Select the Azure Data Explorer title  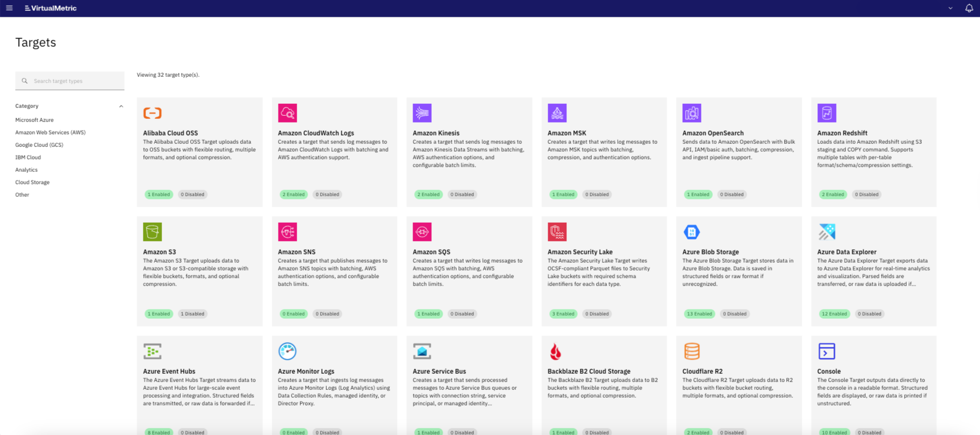(x=846, y=252)
